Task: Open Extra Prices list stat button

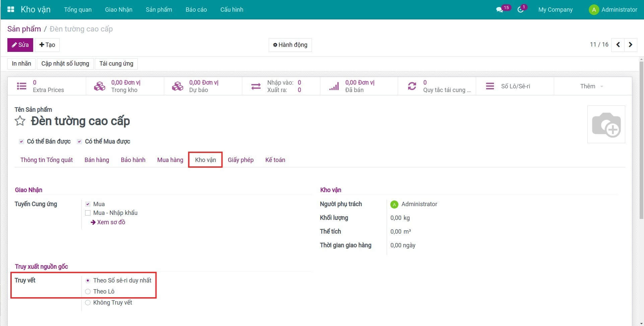Action: (47, 86)
